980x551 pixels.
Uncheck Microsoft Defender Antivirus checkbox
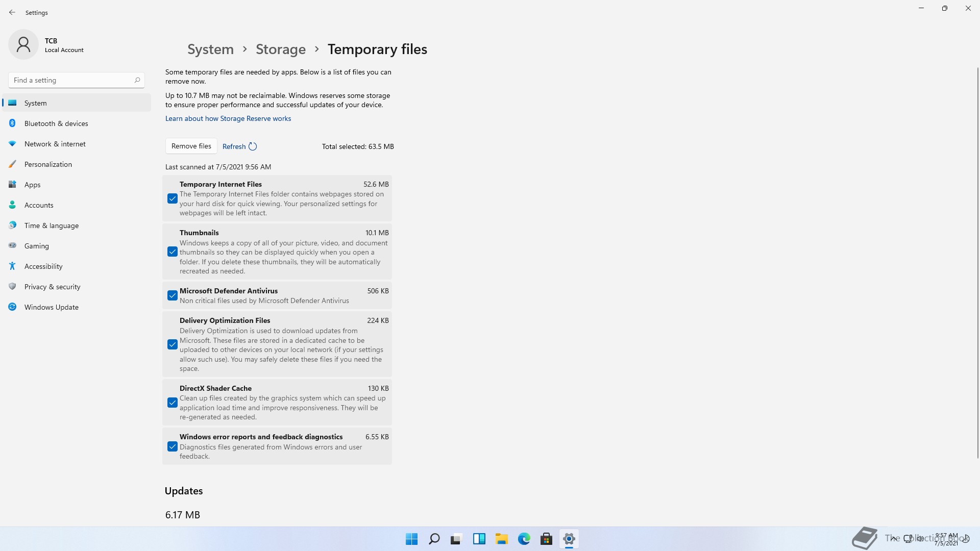173,295
